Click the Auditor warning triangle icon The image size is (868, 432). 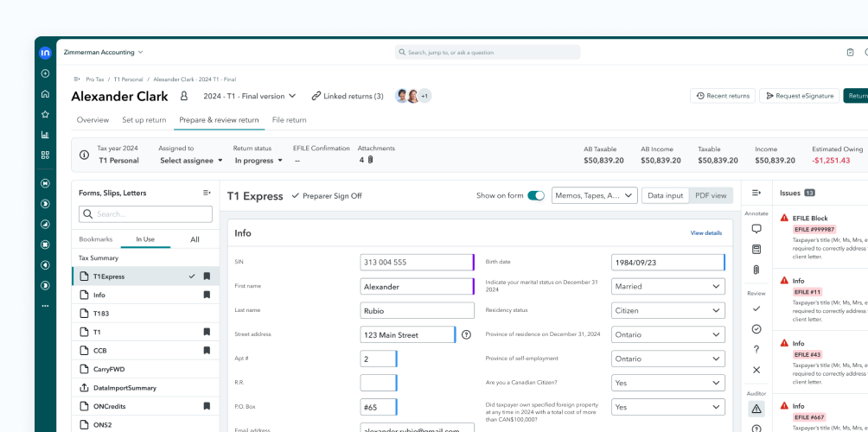pyautogui.click(x=756, y=409)
